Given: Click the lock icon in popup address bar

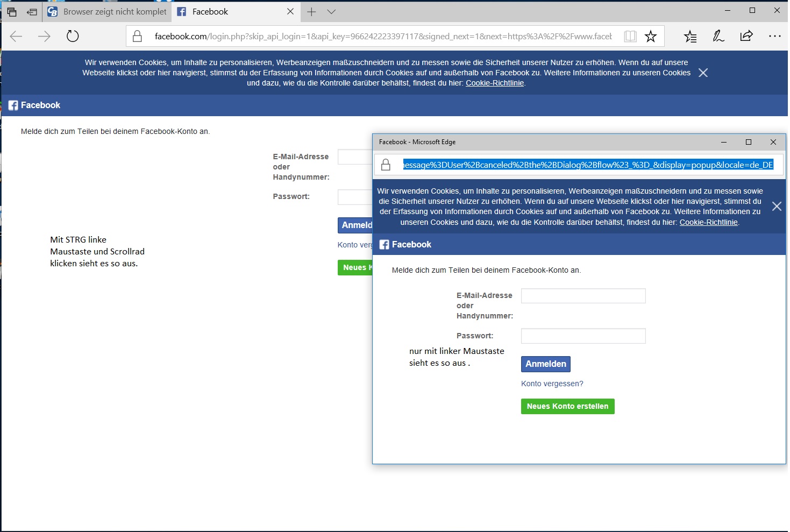Looking at the screenshot, I should click(x=386, y=165).
